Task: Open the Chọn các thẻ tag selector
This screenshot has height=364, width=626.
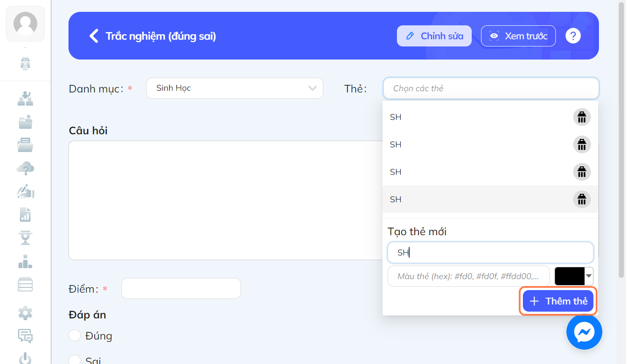Action: click(491, 88)
